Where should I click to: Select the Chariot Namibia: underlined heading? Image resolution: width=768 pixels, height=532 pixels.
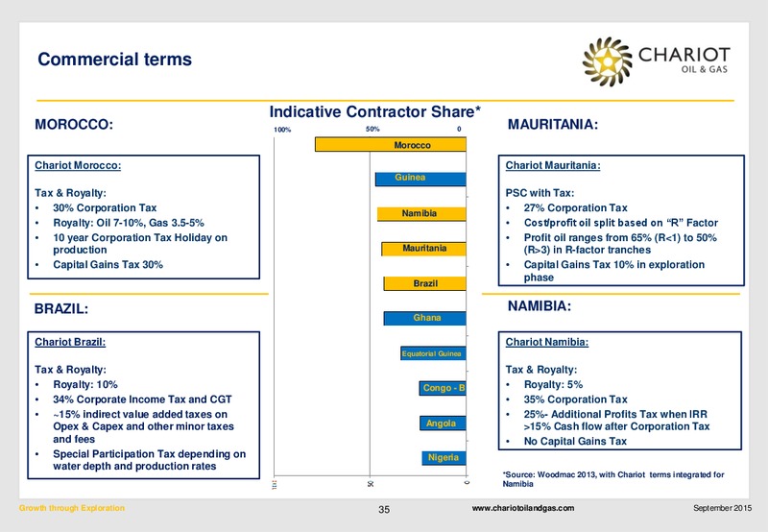click(x=547, y=342)
